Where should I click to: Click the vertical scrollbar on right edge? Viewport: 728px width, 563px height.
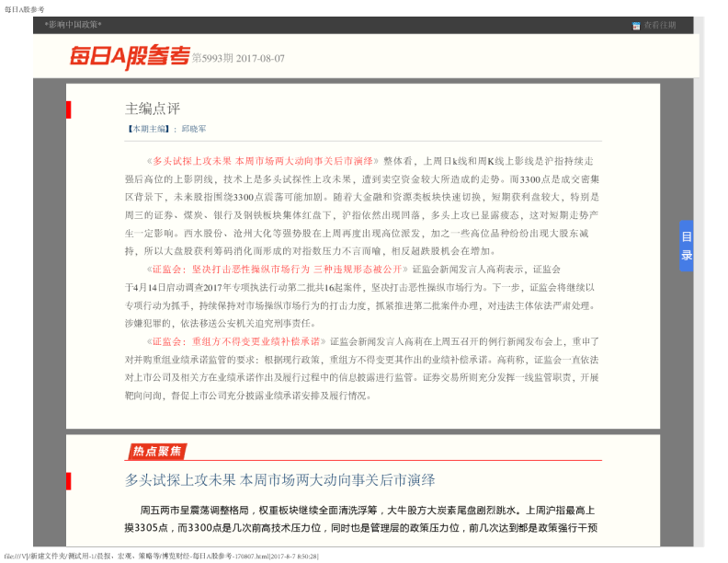699,281
